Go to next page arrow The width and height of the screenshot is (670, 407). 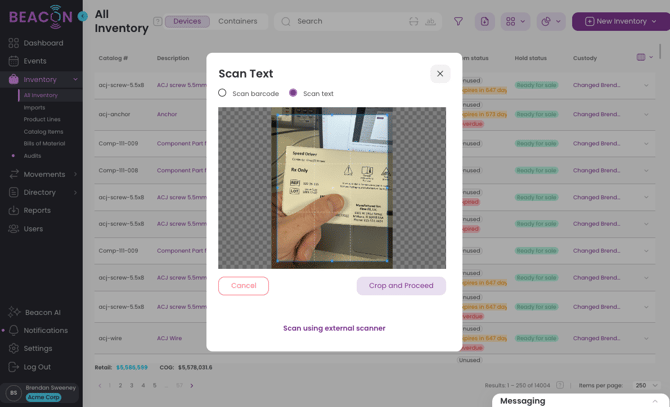192,385
